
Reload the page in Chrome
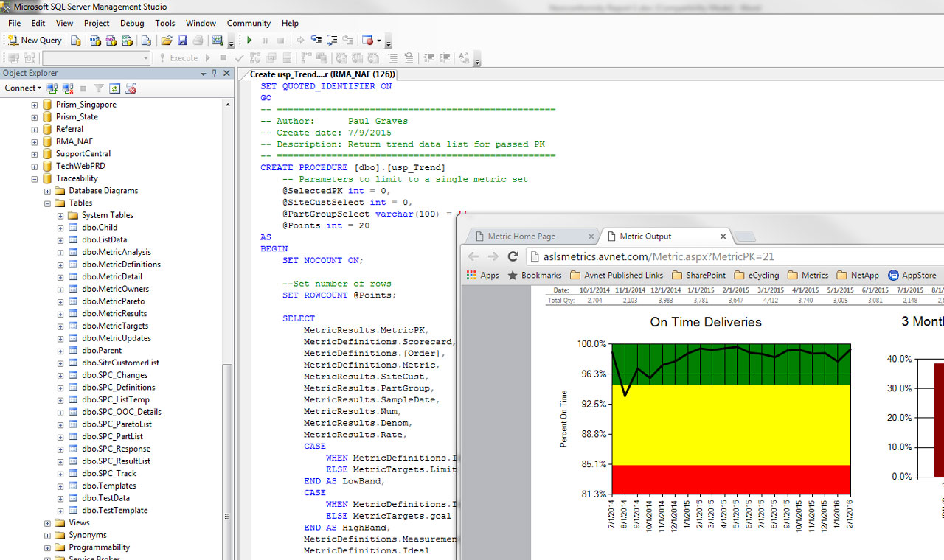(513, 256)
